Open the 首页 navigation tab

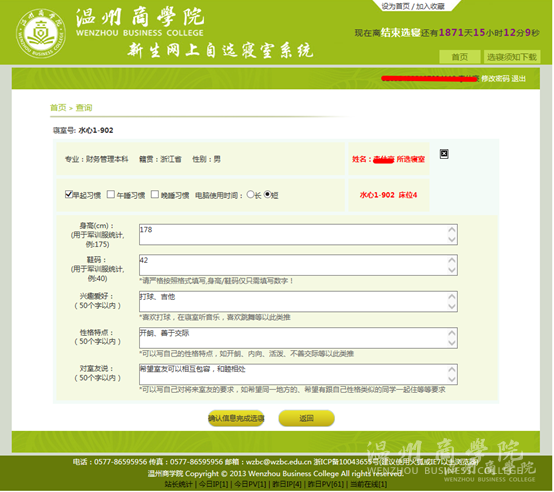pyautogui.click(x=460, y=57)
